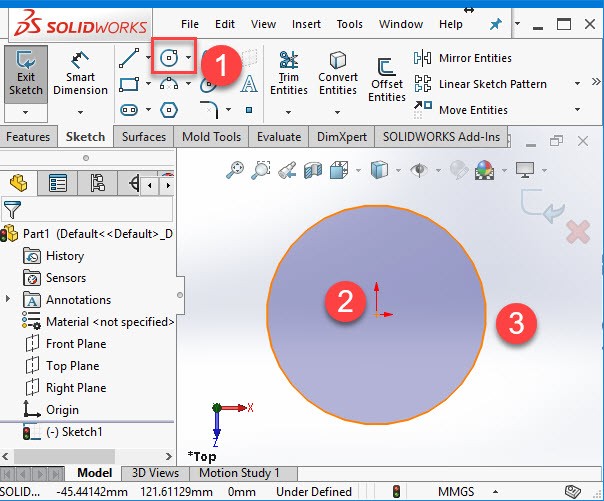Expand the Annotations tree node
The width and height of the screenshot is (604, 501).
tap(8, 299)
